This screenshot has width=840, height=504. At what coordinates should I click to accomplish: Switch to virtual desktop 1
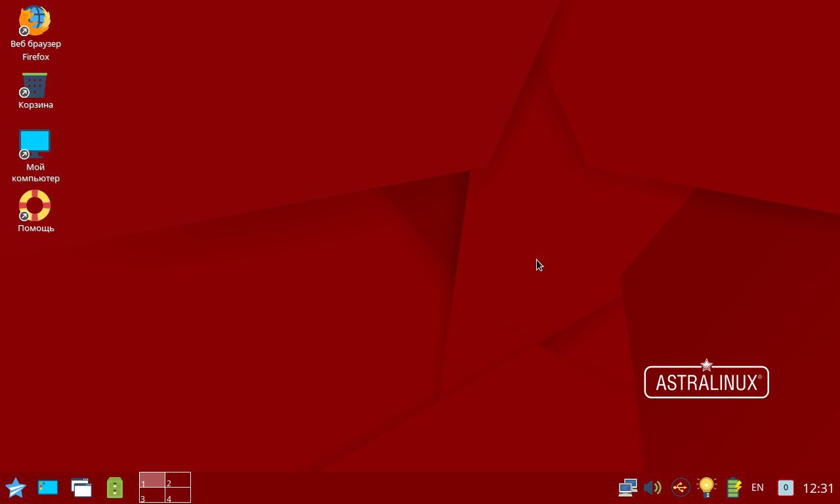[152, 480]
